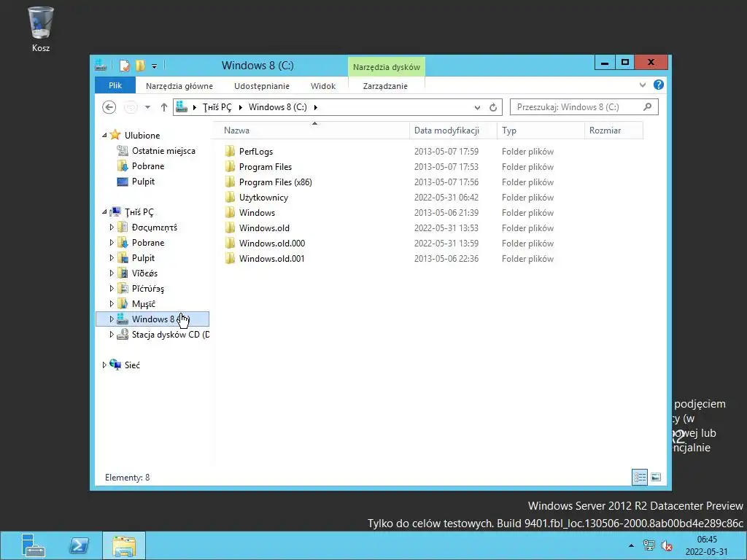Click the muted volume tray icon
The height and width of the screenshot is (560, 747).
pos(666,545)
